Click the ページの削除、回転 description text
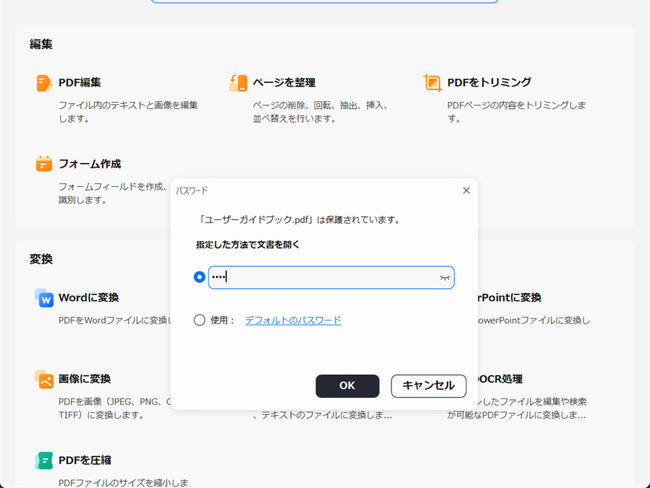The image size is (650, 488). (320, 112)
